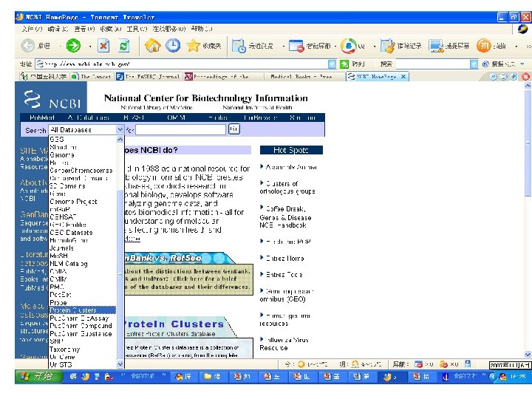Image resolution: width=532 pixels, height=399 pixels.
Task: Open the Favorites star icon
Action: click(x=193, y=46)
